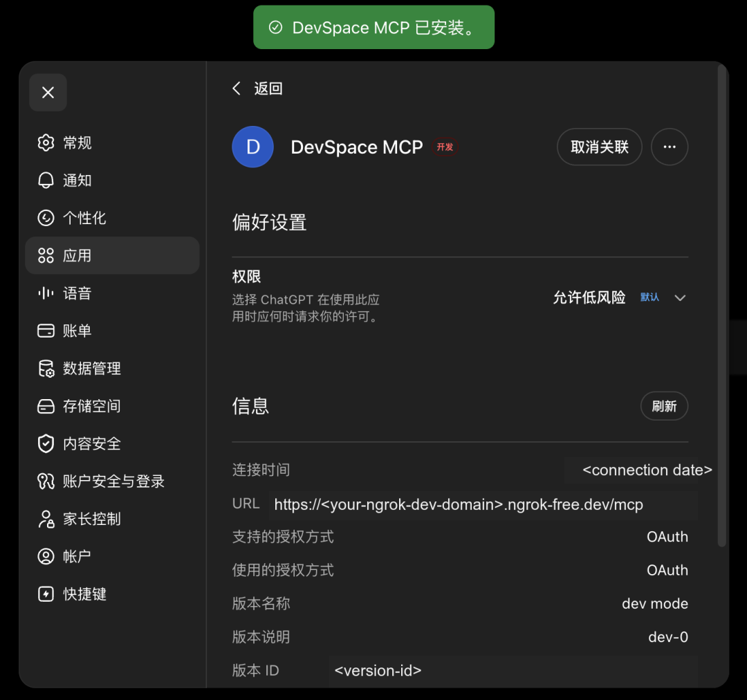
Task: Click the lightning icon beside 快捷键
Action: (46, 594)
